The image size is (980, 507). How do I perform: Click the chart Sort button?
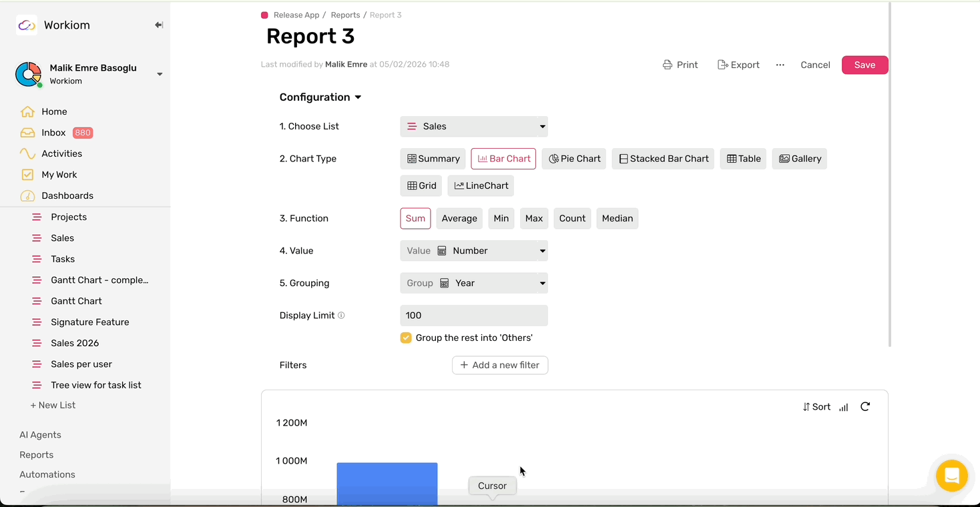(816, 407)
